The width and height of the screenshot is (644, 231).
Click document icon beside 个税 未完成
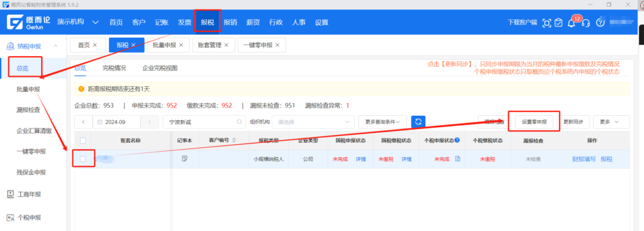point(457,159)
